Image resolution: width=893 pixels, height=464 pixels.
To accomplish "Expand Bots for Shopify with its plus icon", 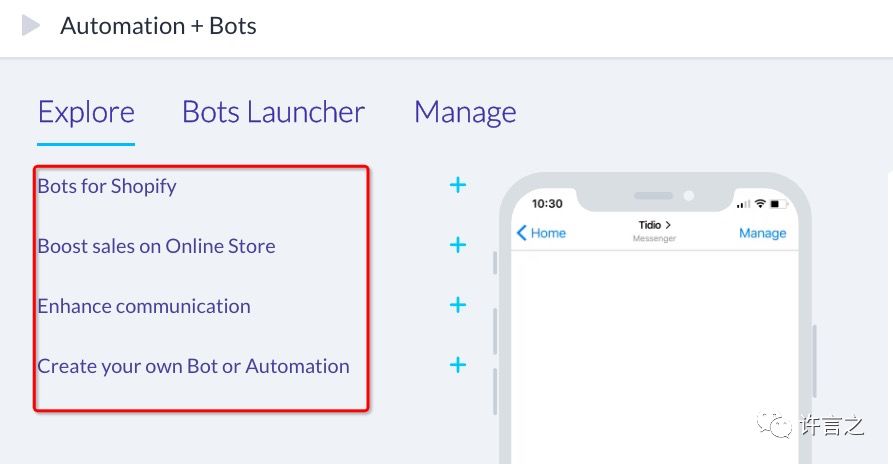I will (x=458, y=185).
